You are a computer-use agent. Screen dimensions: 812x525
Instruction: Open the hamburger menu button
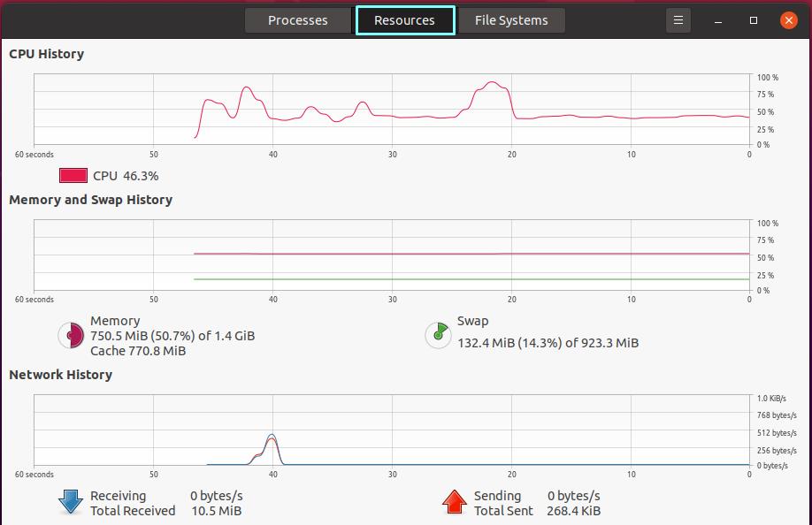[678, 20]
